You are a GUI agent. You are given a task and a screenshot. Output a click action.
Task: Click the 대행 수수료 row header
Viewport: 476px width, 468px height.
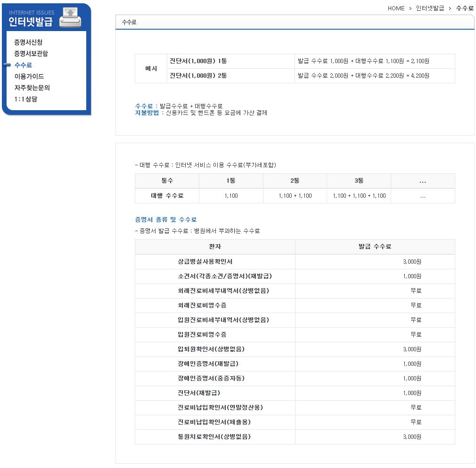(x=167, y=196)
